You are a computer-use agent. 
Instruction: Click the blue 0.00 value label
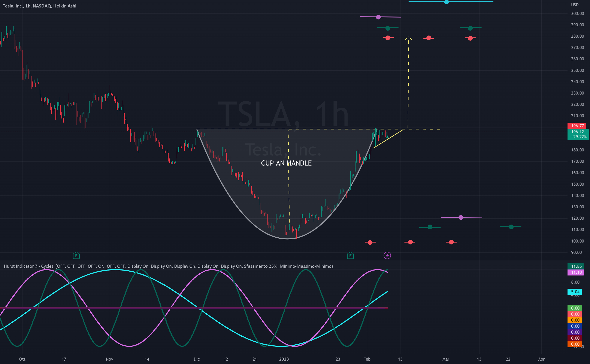[x=575, y=326]
